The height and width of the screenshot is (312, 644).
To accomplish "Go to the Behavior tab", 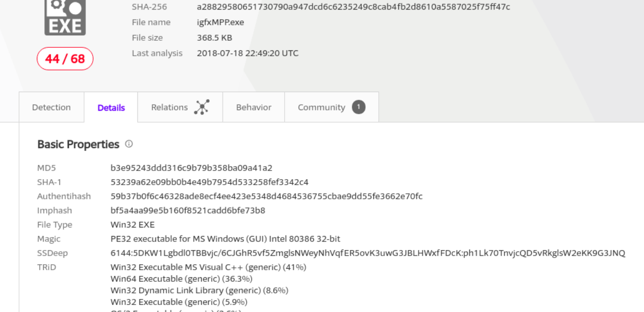I will point(254,107).
